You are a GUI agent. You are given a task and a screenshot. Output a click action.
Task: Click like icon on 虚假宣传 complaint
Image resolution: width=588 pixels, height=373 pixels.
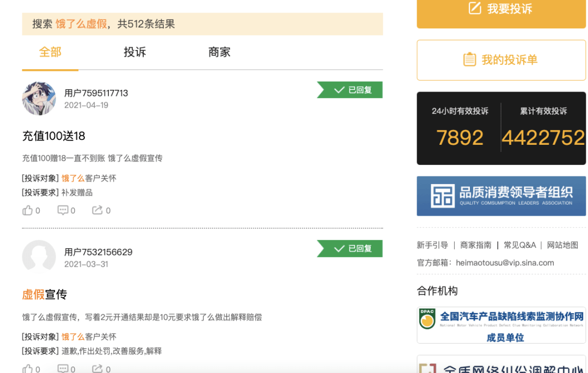coord(27,369)
